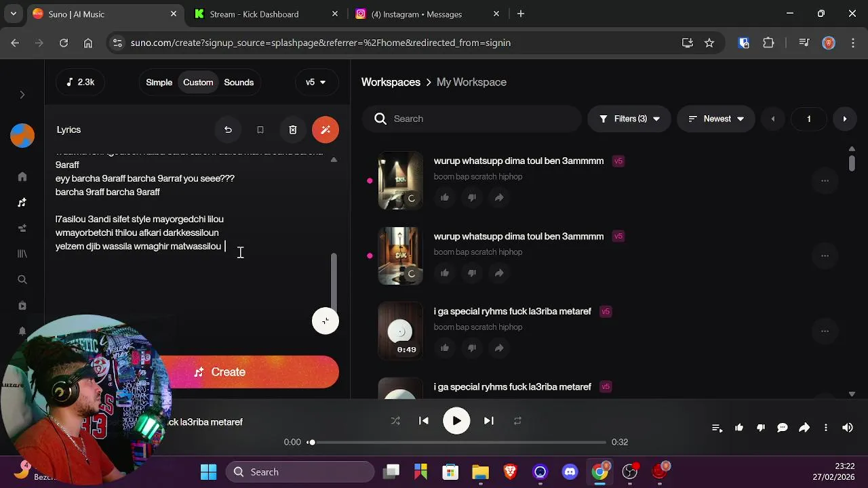
Task: Switch to Simple mode tab
Action: coord(159,82)
